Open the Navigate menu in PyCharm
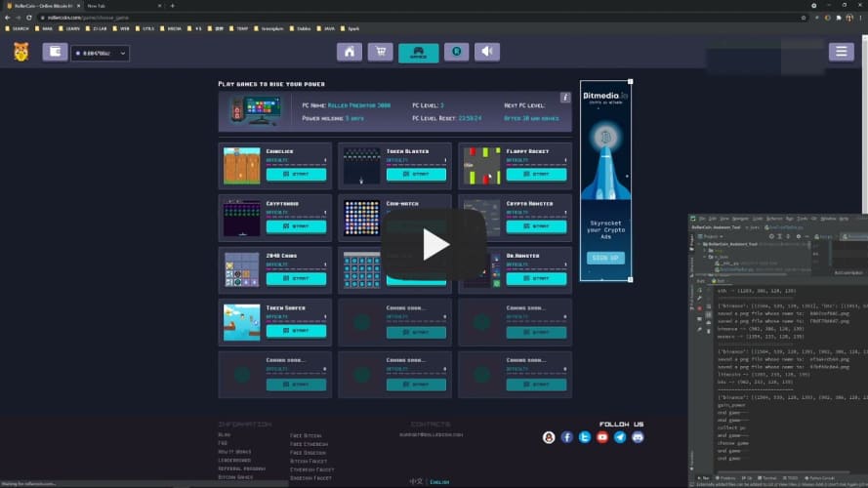This screenshot has height=488, width=868. tap(740, 219)
